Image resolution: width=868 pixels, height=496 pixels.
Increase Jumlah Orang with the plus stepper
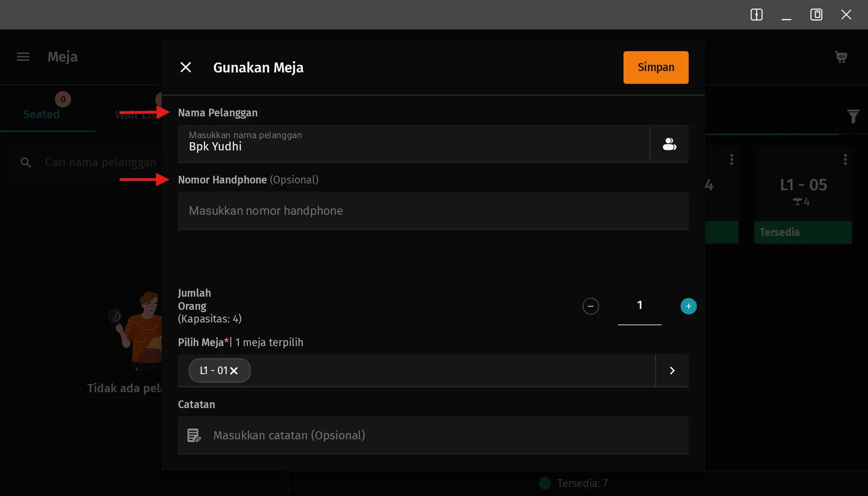click(688, 306)
